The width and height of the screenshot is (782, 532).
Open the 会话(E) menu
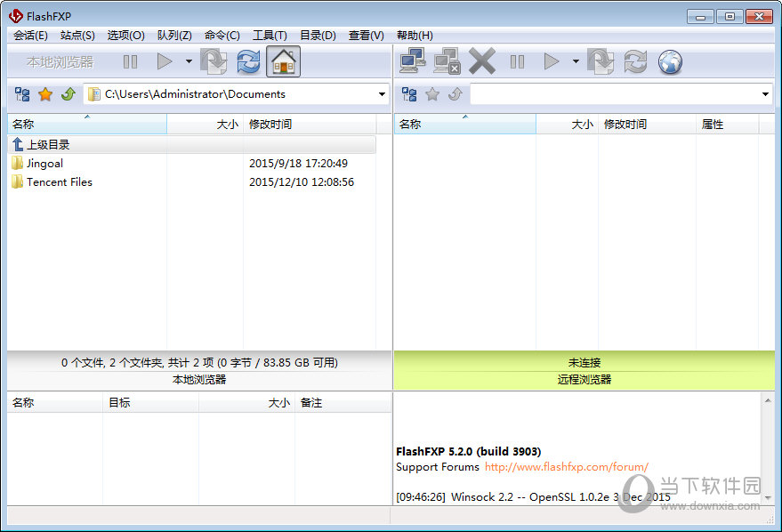tap(30, 36)
